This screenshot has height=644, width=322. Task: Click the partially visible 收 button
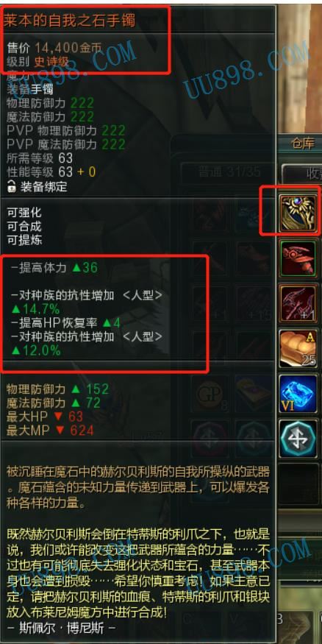[304, 174]
